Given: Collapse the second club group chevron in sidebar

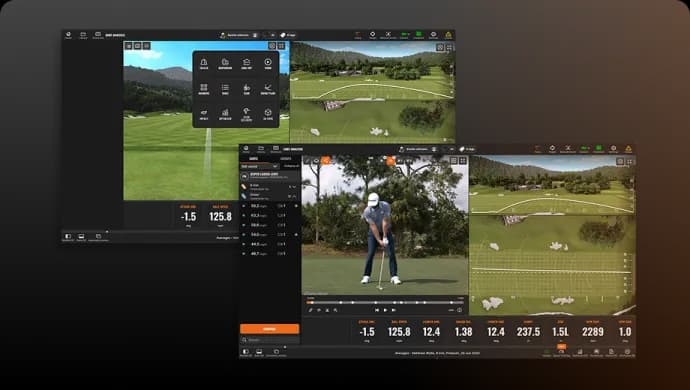Looking at the screenshot, I should [x=294, y=196].
